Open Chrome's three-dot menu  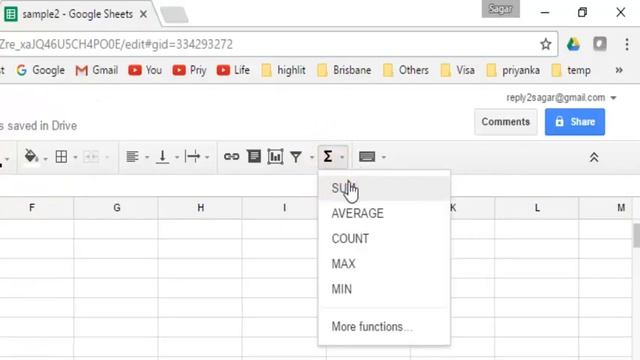627,44
